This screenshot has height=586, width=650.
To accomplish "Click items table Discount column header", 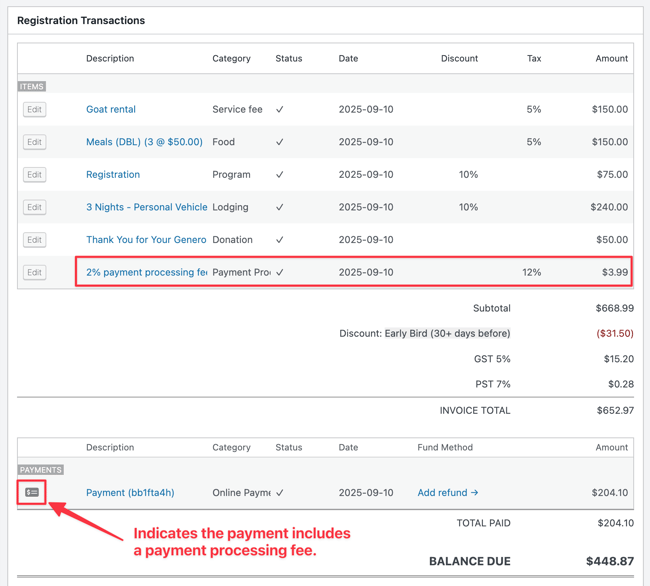I will [x=459, y=58].
